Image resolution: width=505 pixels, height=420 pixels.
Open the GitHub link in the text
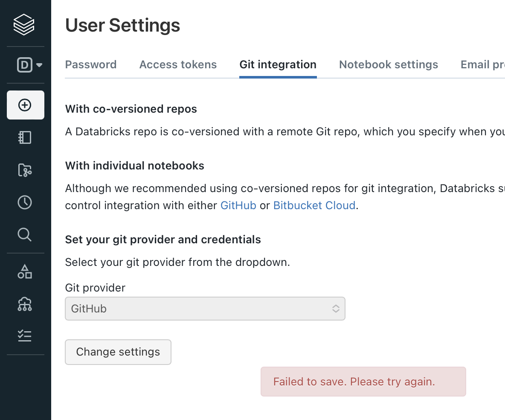(238, 205)
